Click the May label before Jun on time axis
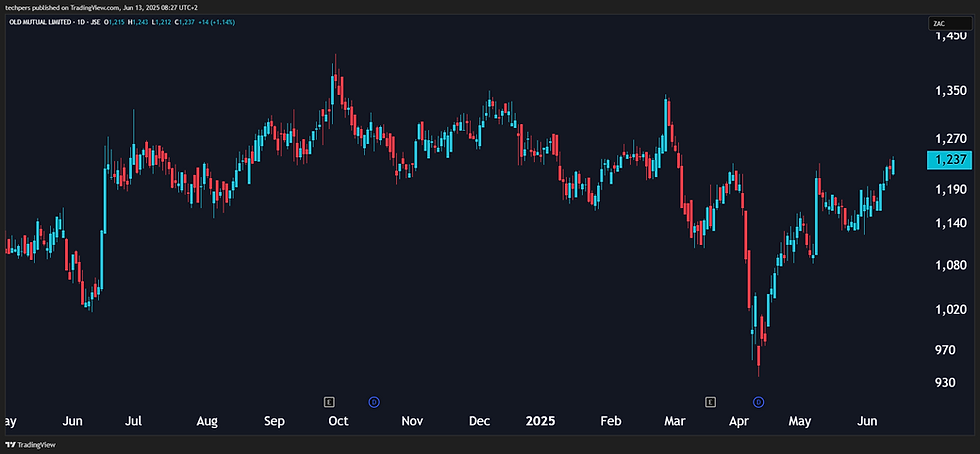980x454 pixels. pyautogui.click(x=801, y=421)
